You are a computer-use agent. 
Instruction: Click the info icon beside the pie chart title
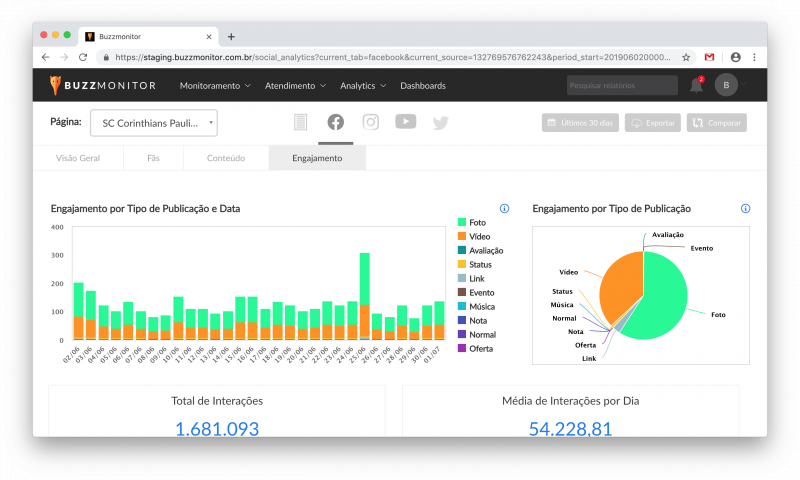(745, 208)
